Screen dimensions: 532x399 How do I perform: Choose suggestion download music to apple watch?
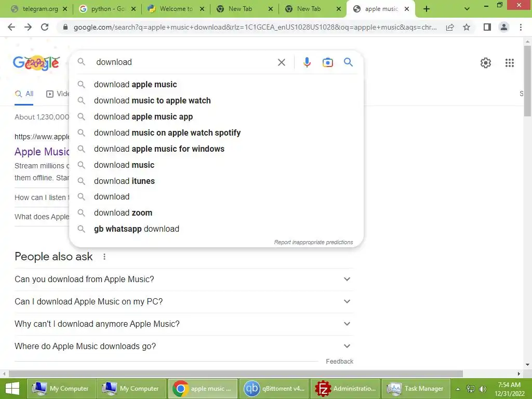(x=216, y=100)
